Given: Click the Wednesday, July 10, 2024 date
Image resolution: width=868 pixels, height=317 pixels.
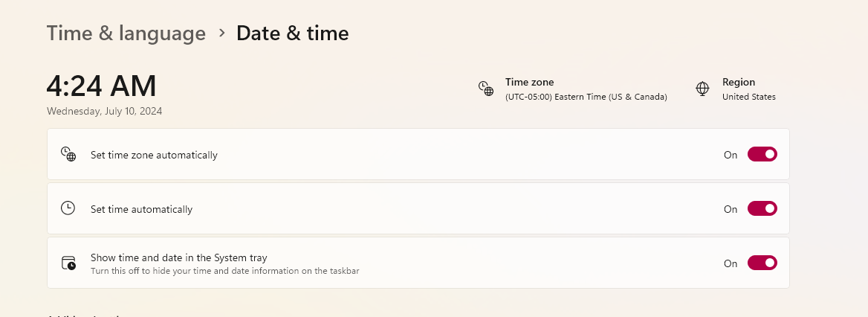Looking at the screenshot, I should (104, 112).
